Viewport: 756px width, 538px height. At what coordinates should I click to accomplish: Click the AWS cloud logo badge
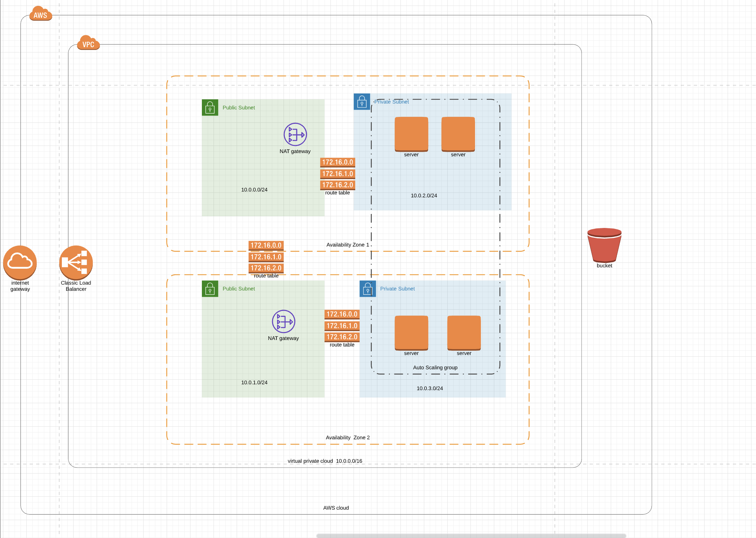click(x=40, y=14)
